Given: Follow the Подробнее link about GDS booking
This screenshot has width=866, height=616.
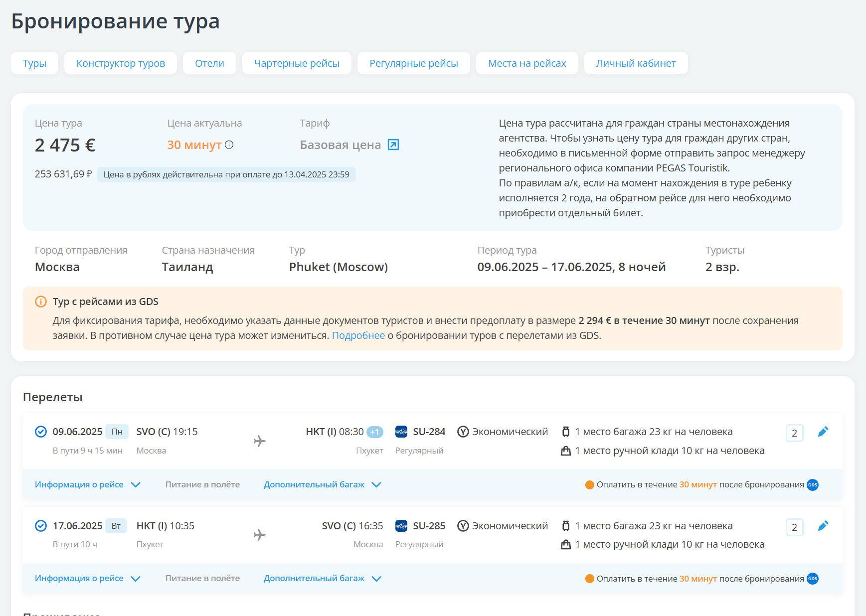Looking at the screenshot, I should point(358,335).
